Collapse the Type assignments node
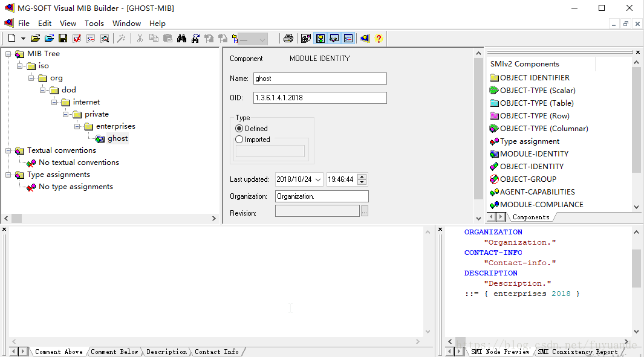The width and height of the screenshot is (644, 357). pos(8,175)
